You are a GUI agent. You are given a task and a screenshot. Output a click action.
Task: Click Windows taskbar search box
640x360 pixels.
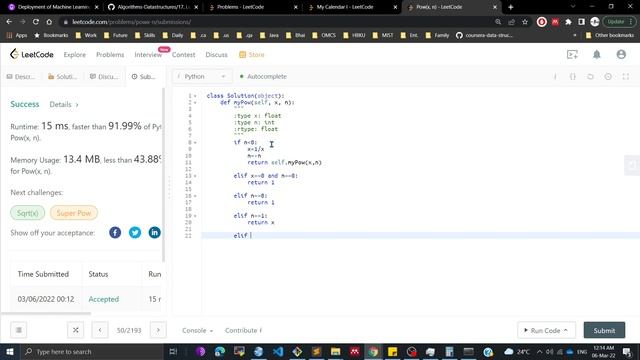91,351
